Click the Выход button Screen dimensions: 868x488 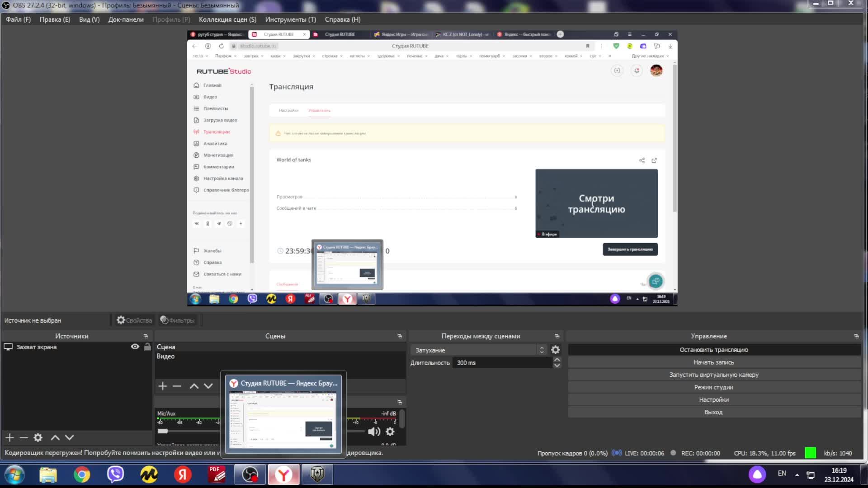(714, 412)
